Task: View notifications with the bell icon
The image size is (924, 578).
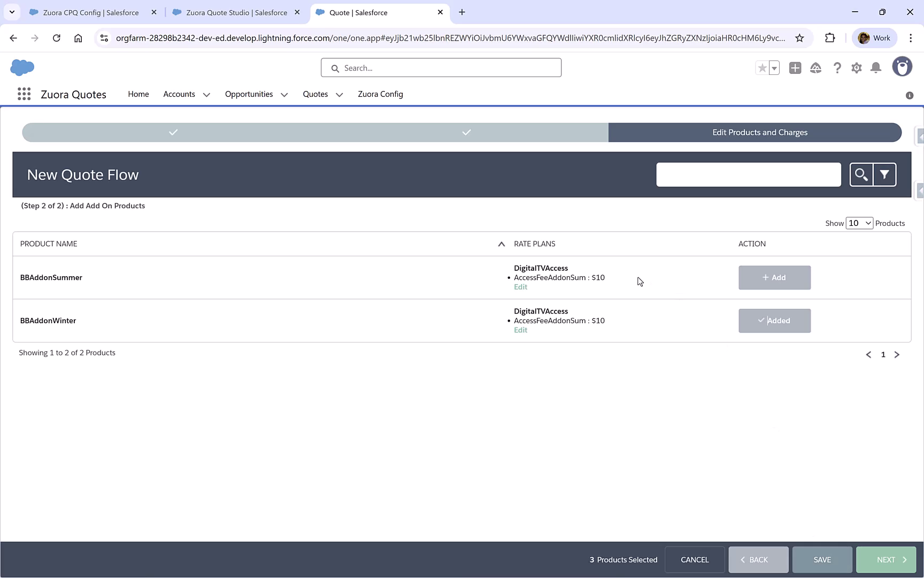Action: (x=876, y=68)
